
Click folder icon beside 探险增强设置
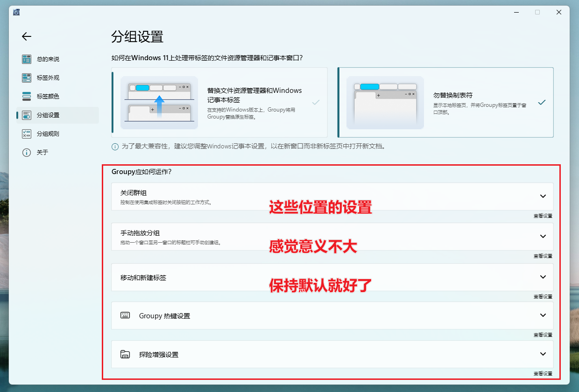coord(125,354)
